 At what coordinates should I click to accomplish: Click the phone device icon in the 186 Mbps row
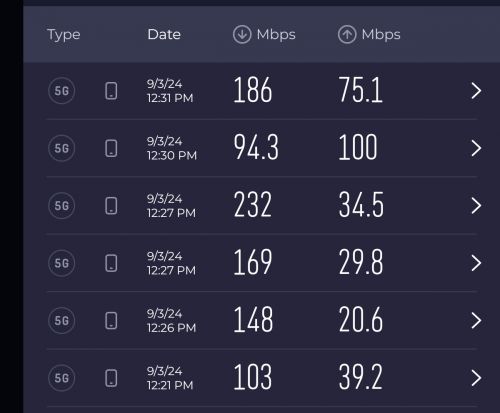click(x=111, y=91)
